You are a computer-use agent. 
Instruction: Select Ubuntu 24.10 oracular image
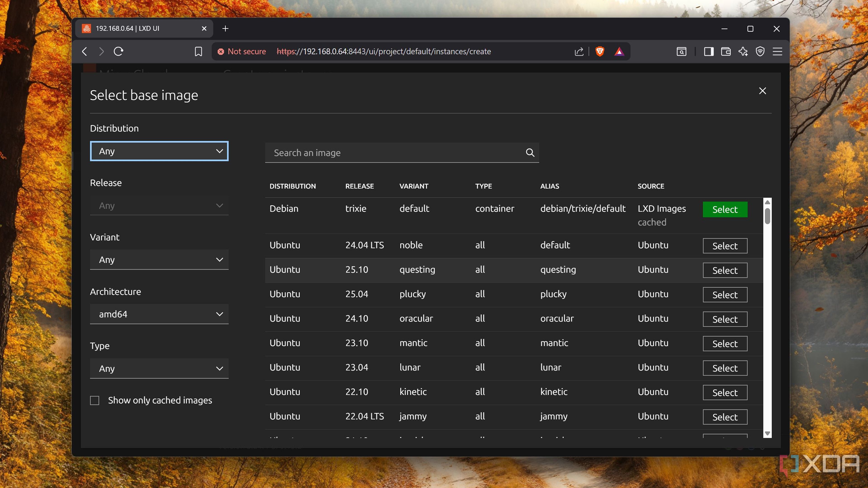(725, 319)
